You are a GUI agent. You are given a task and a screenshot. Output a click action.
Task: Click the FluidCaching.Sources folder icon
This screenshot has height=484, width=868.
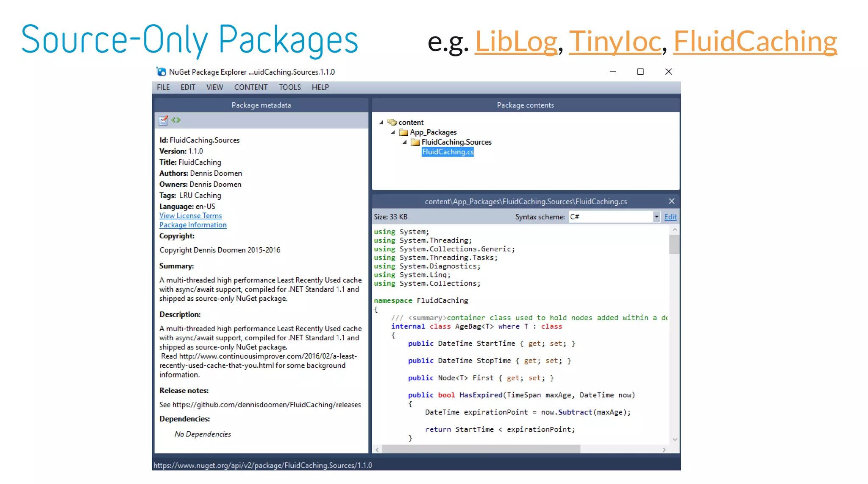[415, 142]
